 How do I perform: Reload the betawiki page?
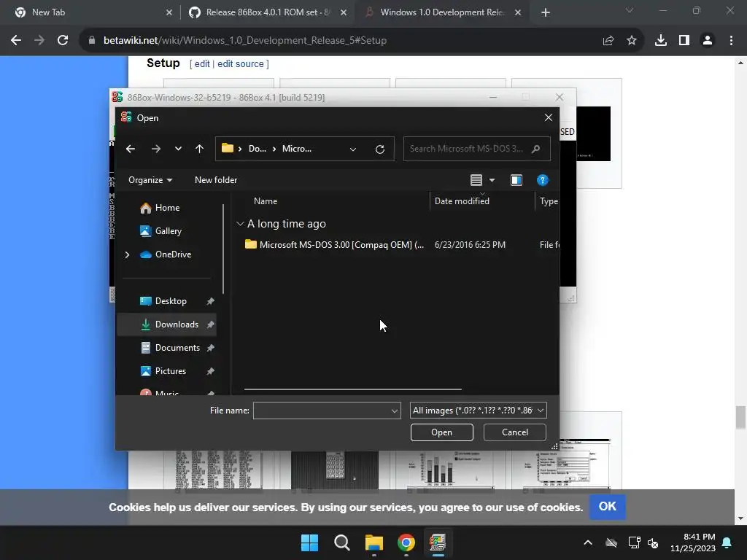click(63, 41)
